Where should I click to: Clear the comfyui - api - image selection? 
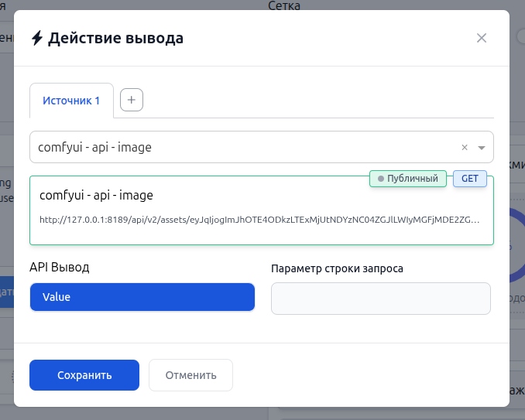(x=465, y=148)
